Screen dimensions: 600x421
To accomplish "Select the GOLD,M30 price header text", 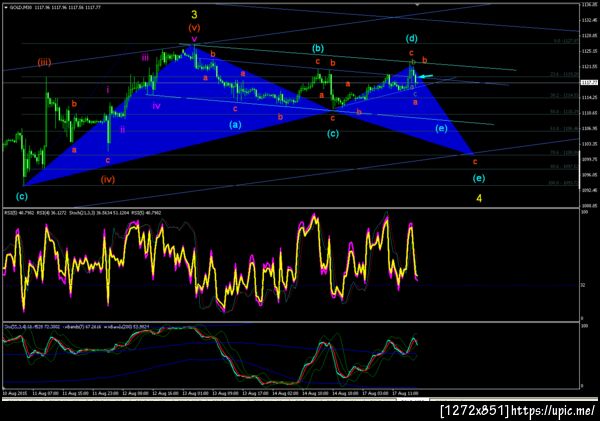I will tap(55, 7).
